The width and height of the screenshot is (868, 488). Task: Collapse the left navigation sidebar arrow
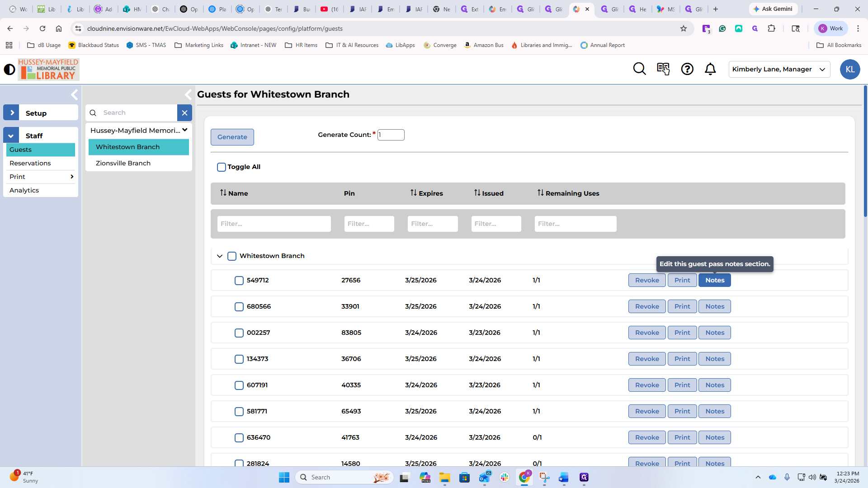75,94
